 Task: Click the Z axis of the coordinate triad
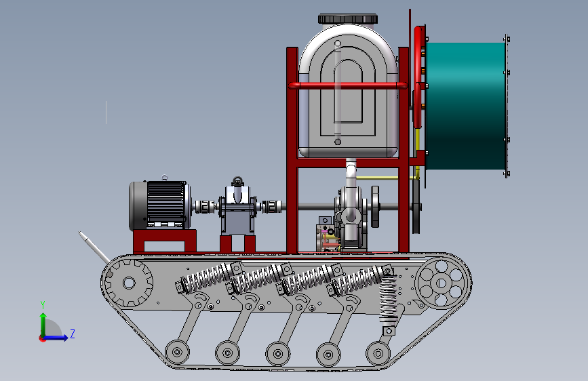coord(56,338)
